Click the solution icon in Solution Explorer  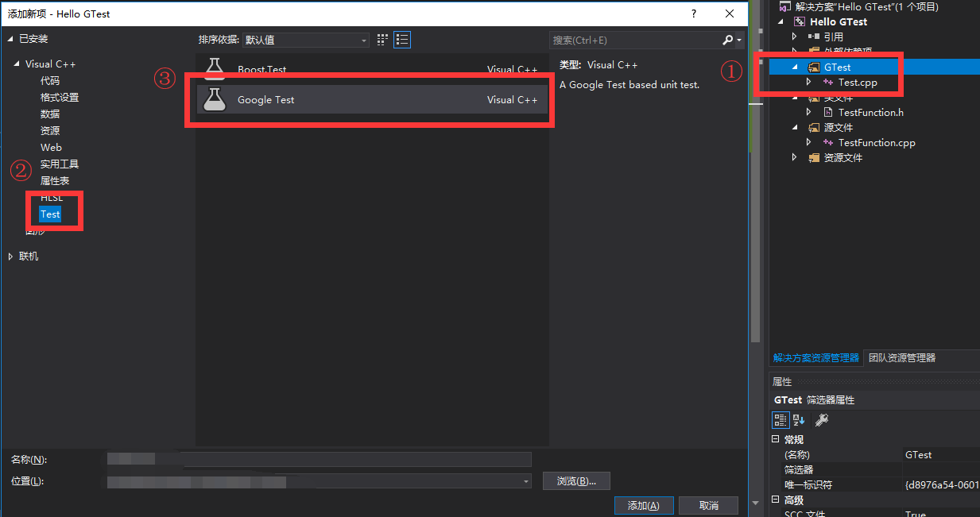(x=786, y=6)
